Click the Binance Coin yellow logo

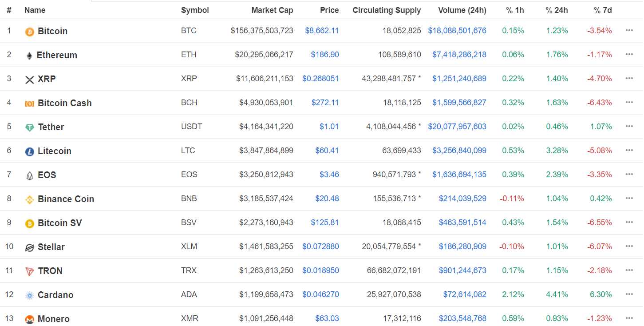[x=30, y=199]
